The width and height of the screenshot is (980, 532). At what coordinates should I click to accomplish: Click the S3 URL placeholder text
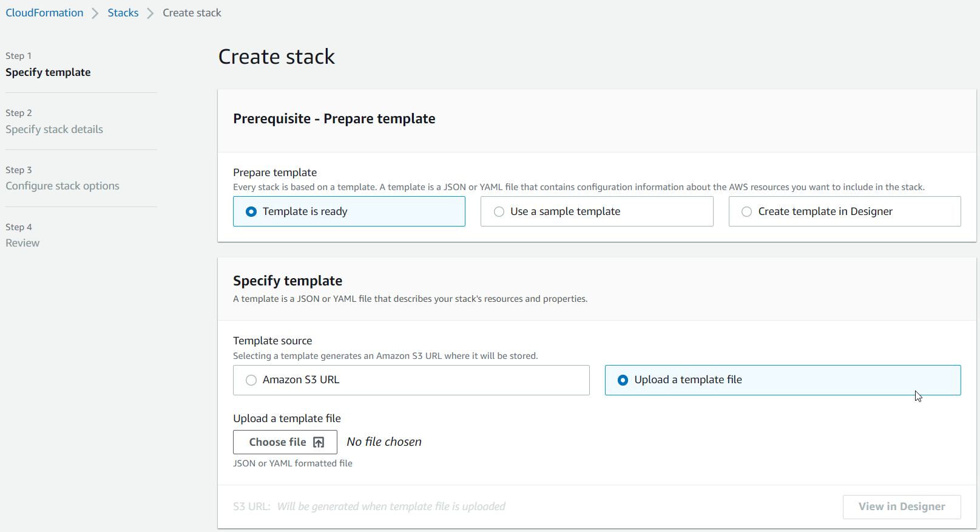click(391, 506)
